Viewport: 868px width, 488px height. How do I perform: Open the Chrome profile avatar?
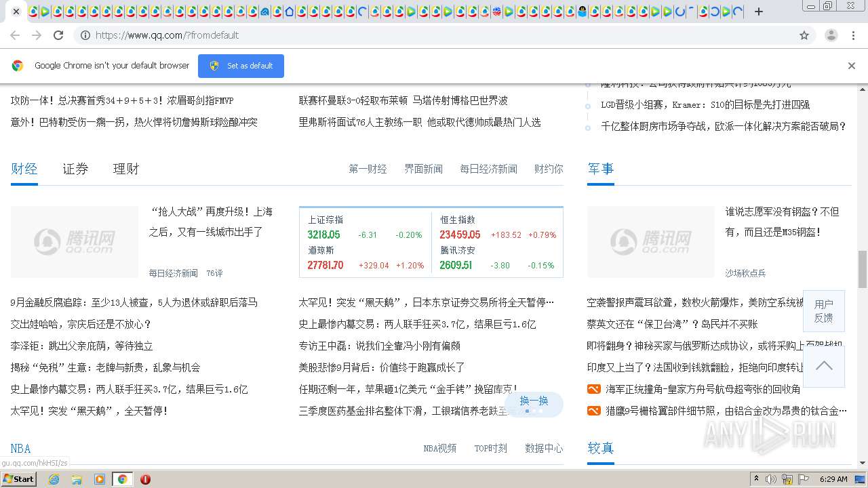(831, 35)
